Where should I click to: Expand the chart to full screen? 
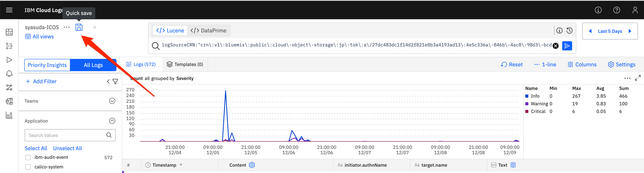point(638,78)
